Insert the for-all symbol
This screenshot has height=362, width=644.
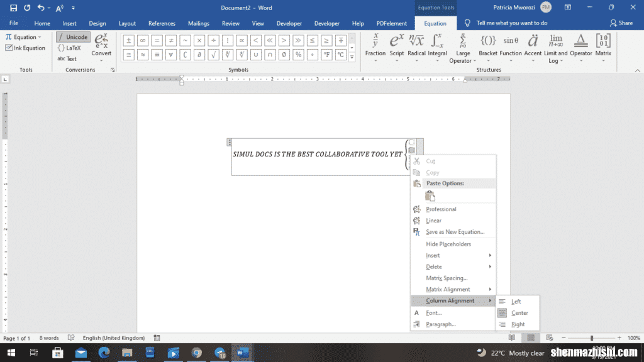[x=171, y=55]
